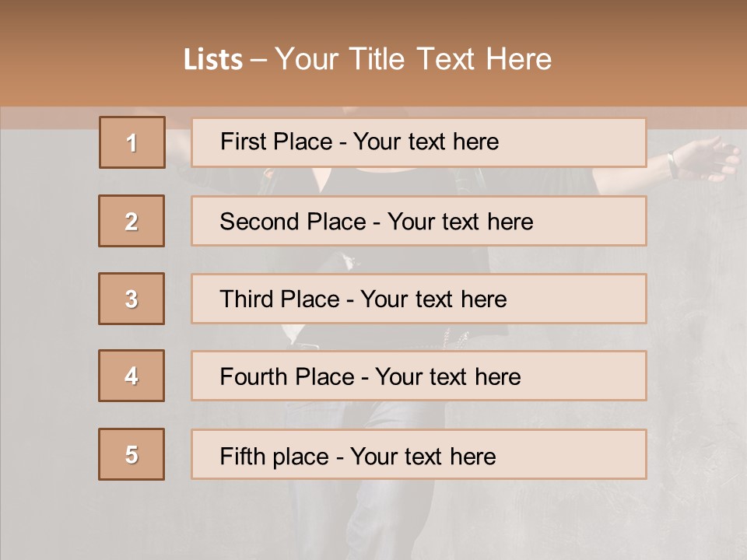
Task: Click the Fifth place text bar
Action: 419,454
